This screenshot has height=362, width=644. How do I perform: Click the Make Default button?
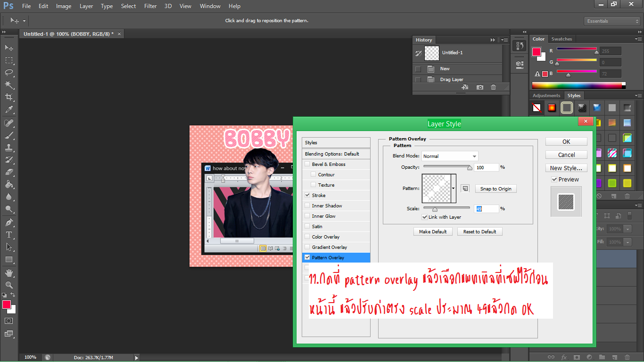point(433,231)
